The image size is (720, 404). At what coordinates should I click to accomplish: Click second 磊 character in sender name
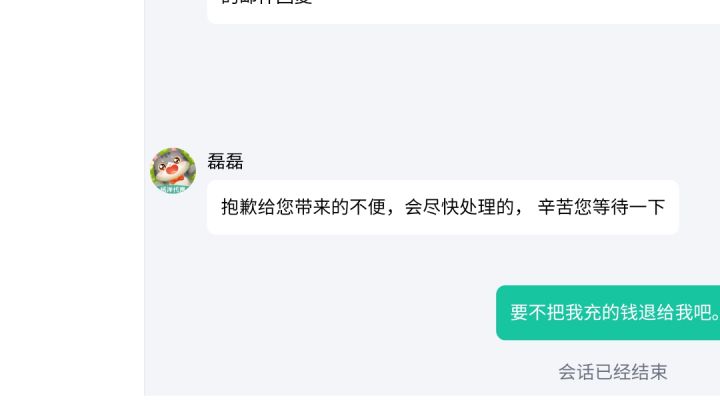pos(234,162)
